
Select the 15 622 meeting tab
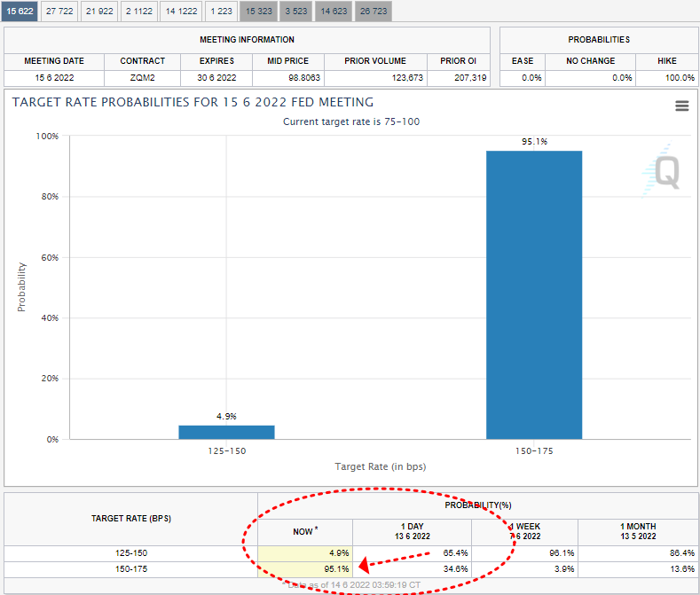pyautogui.click(x=20, y=12)
